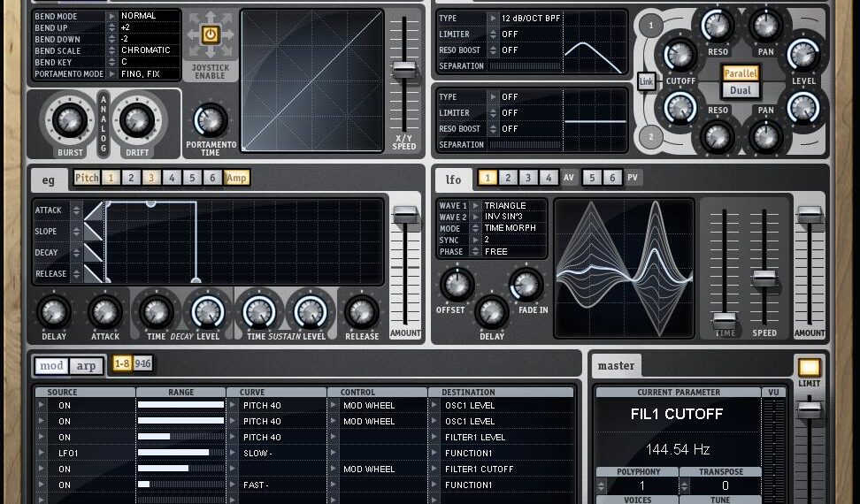Click the envelope Release knob

coord(362,312)
